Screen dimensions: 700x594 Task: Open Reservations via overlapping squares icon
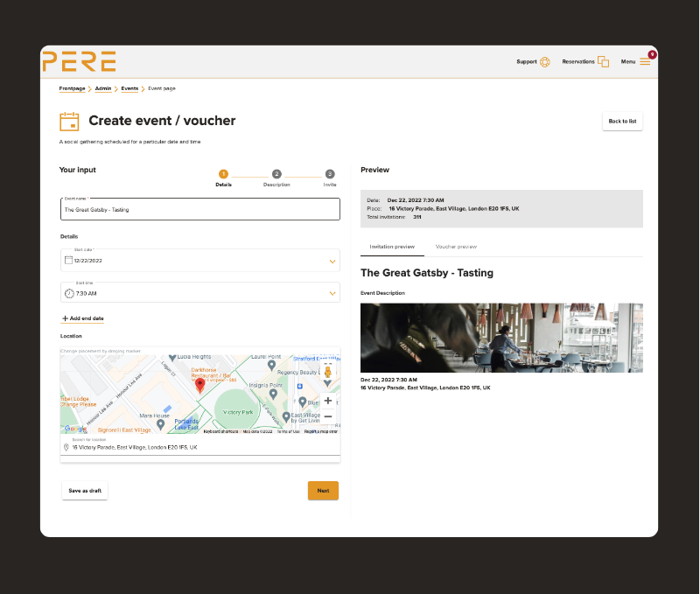click(603, 61)
